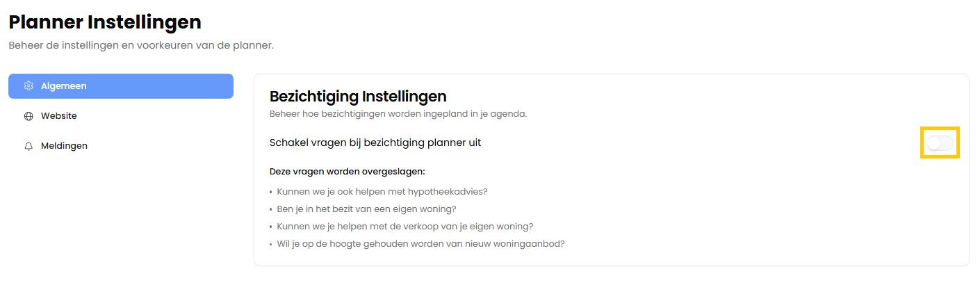Click the bullet before the woningaanbod question

(x=270, y=245)
